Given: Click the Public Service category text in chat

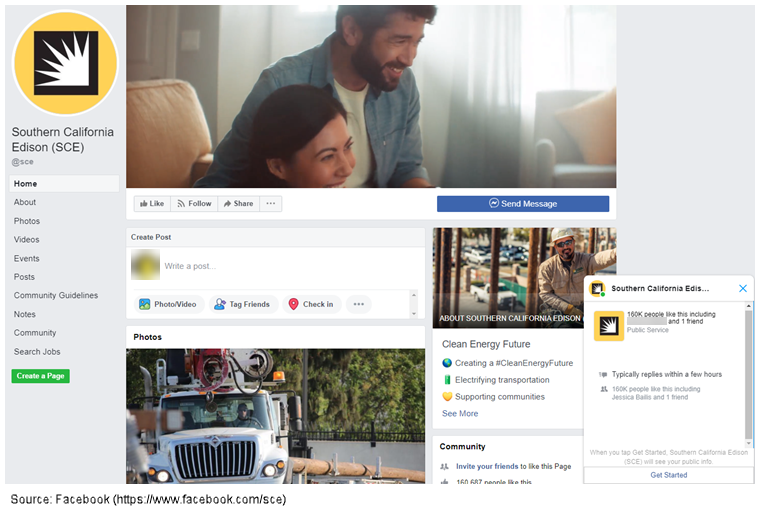Looking at the screenshot, I should tap(648, 330).
